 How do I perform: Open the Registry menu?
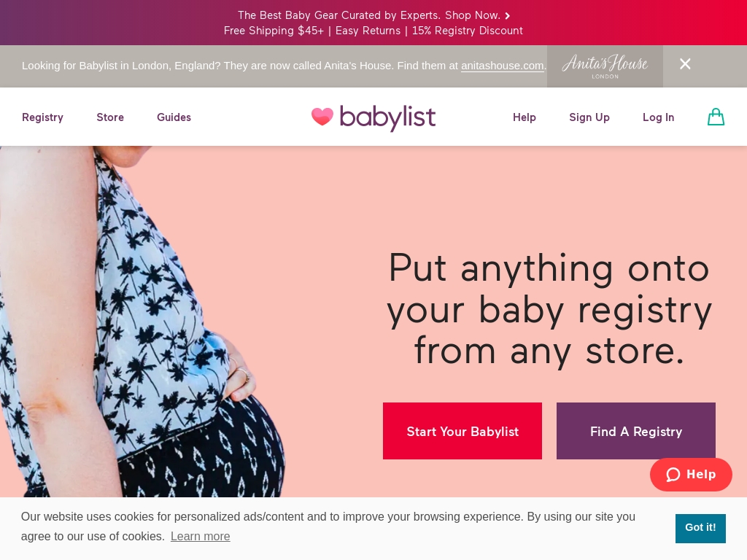pos(42,117)
